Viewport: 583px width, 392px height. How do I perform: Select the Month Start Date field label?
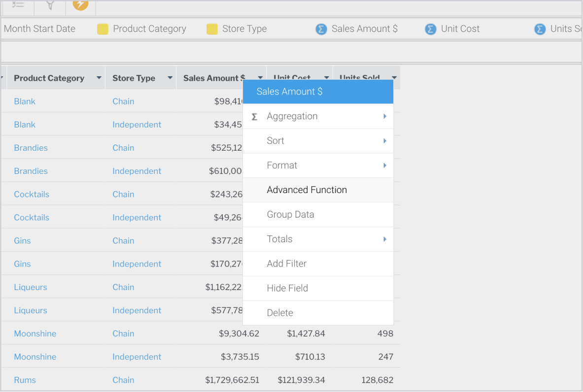(x=39, y=29)
